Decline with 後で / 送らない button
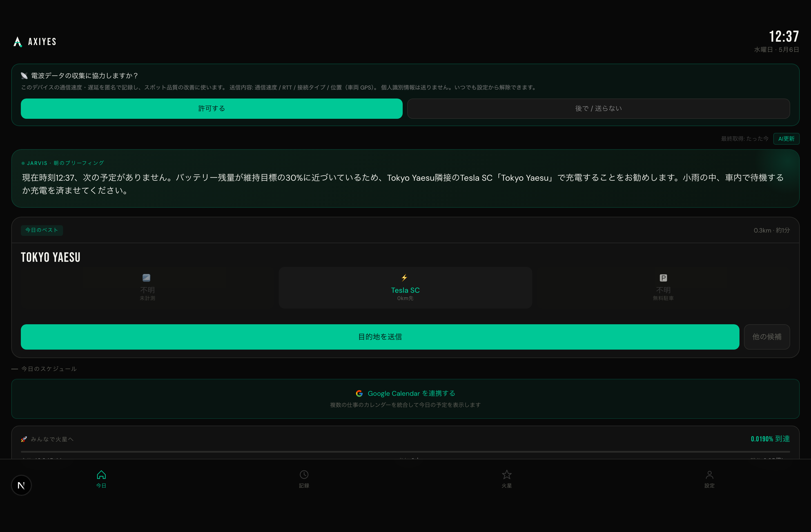 (x=598, y=109)
